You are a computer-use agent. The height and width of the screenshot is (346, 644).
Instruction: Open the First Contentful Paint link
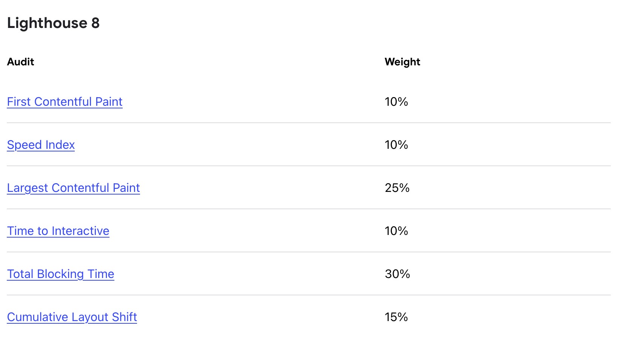[x=65, y=102]
